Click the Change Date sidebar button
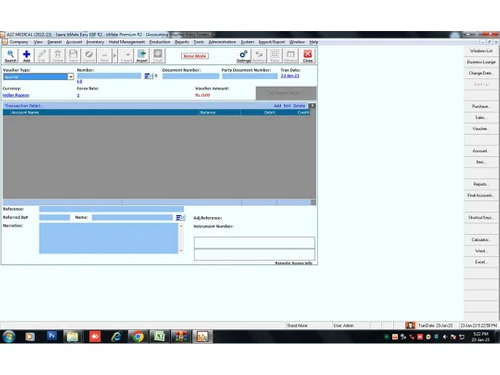Screen dimensions: 500x375 coord(481,73)
